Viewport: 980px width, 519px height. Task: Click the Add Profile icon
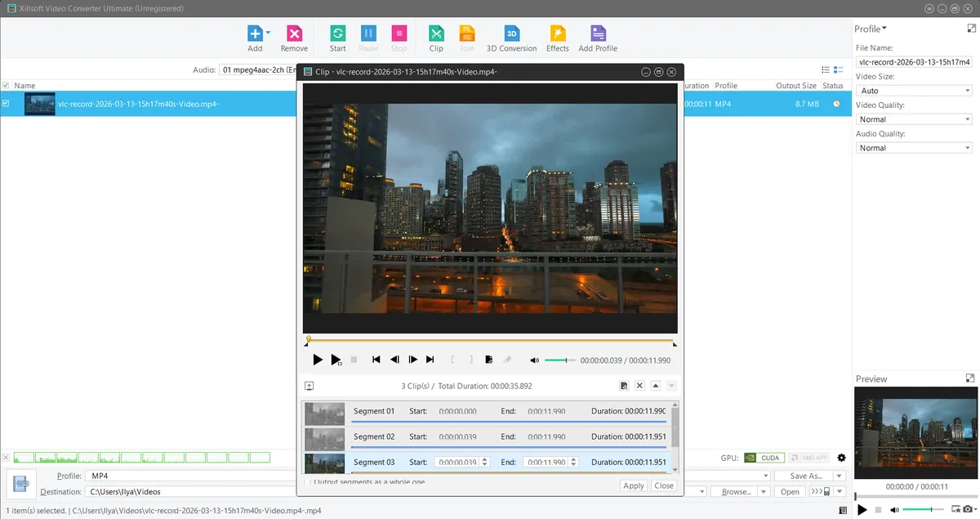pyautogui.click(x=598, y=34)
